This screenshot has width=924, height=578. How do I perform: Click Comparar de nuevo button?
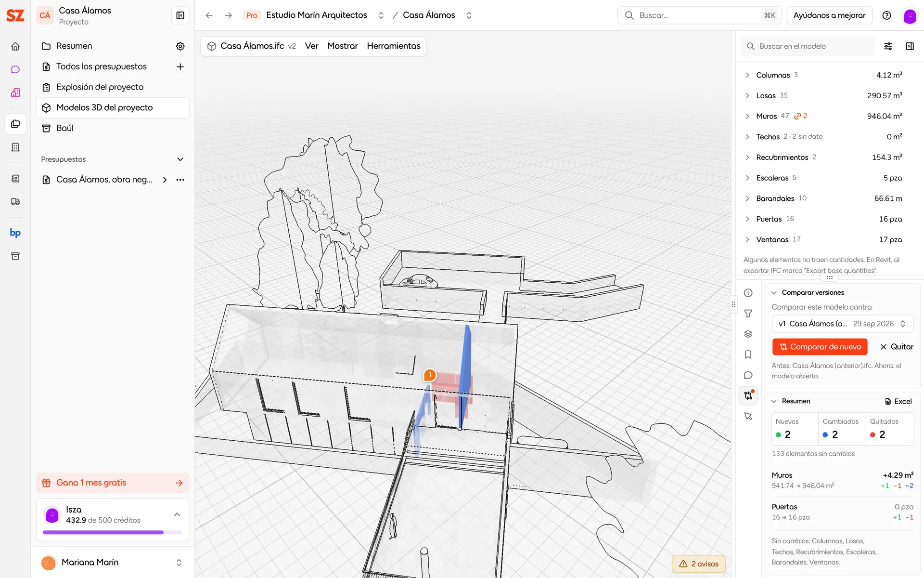coord(820,347)
